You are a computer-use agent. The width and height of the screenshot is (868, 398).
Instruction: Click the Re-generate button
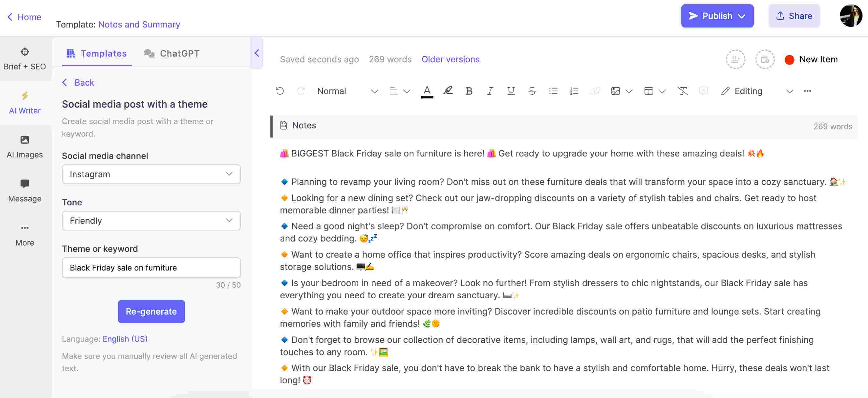(x=151, y=311)
